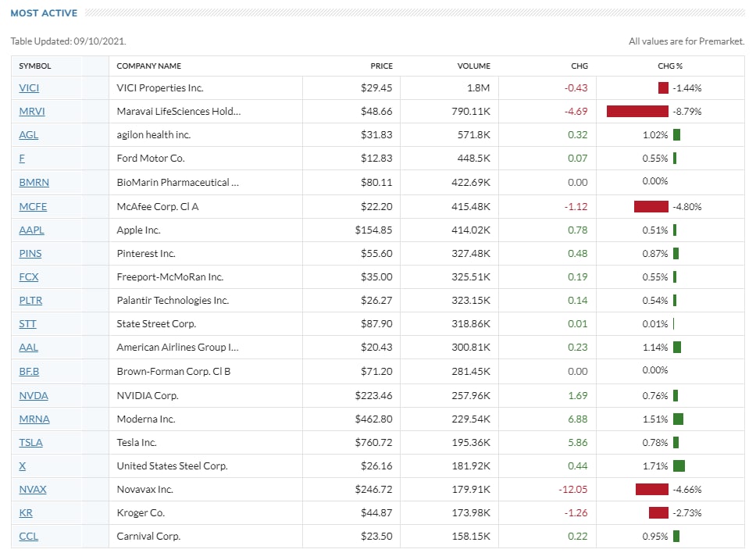Click company name 'Palantir Technologies Inc.'
Image resolution: width=756 pixels, height=560 pixels.
tap(173, 301)
